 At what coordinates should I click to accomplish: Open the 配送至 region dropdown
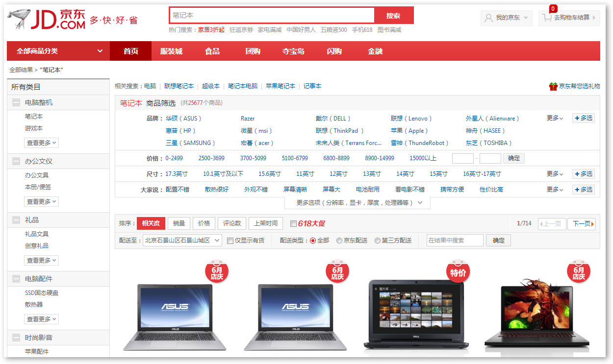(182, 241)
